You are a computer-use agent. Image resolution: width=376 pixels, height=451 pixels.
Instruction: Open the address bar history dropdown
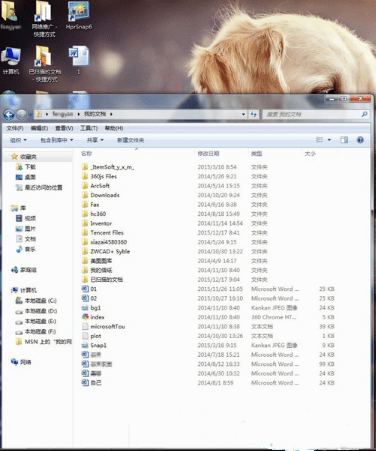pos(243,114)
